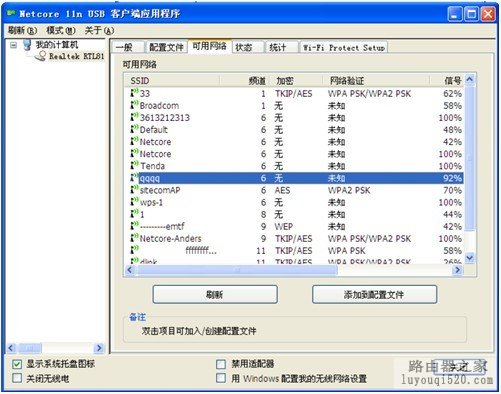Click the WPA2 PSK cell of sitecomAP

point(349,190)
